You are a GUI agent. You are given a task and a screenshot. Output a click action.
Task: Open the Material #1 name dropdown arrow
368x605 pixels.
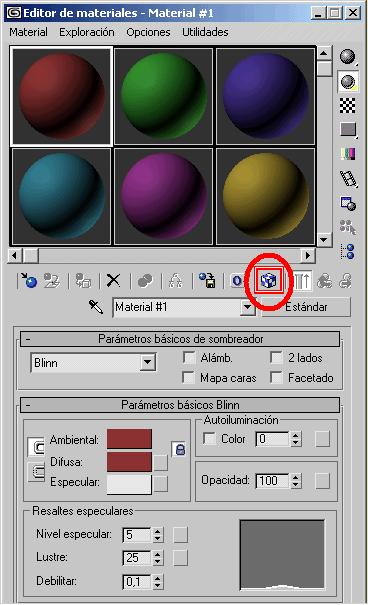point(247,308)
